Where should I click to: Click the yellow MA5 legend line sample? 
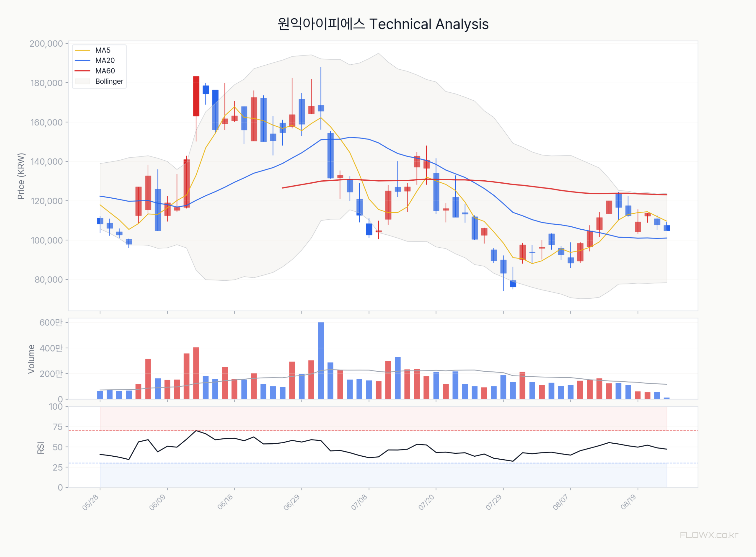(x=83, y=50)
